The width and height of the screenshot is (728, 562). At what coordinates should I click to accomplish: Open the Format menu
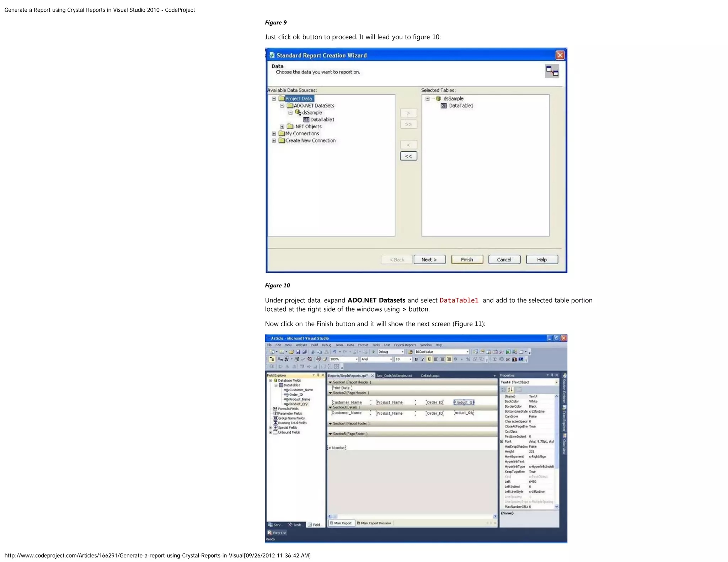tap(363, 345)
